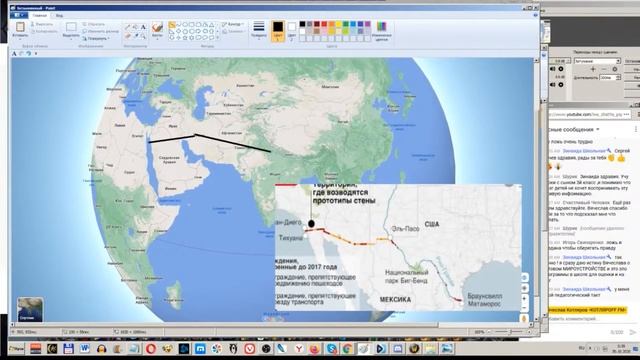Click Redo in the quick access toolbar
This screenshot has width=640, height=360.
[x=29, y=53]
